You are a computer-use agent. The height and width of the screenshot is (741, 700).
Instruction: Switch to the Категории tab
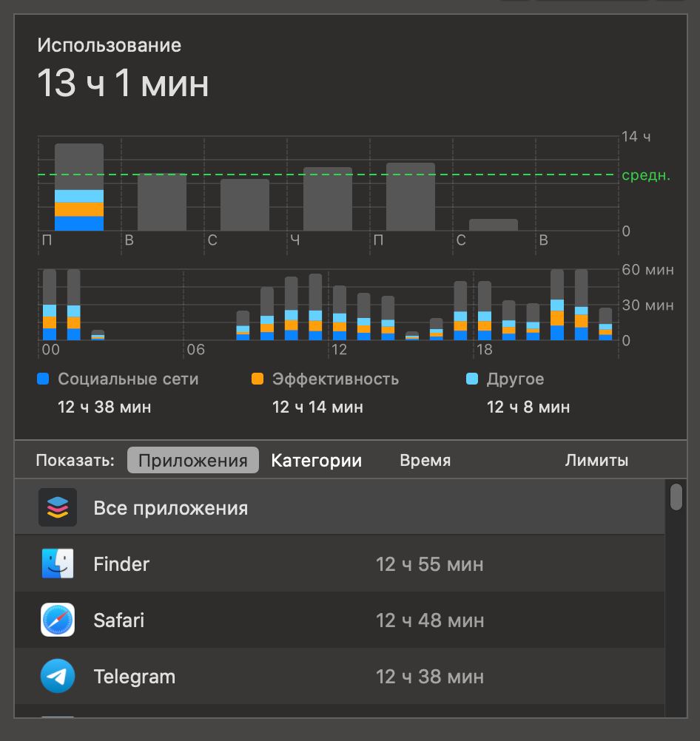[317, 460]
